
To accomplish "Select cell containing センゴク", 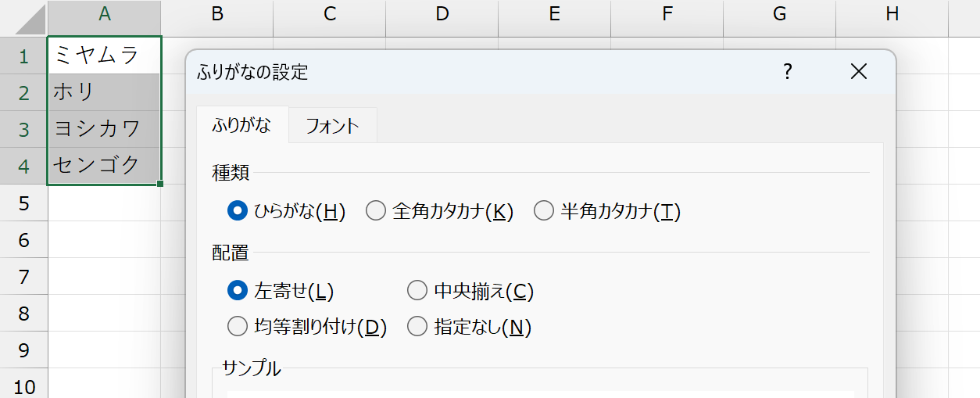I will pyautogui.click(x=105, y=165).
